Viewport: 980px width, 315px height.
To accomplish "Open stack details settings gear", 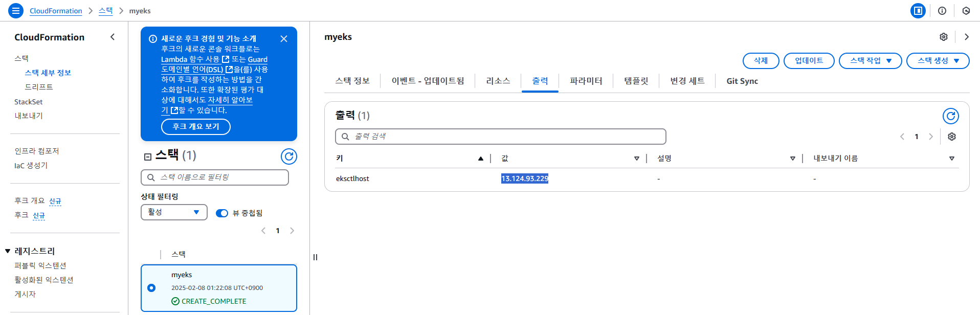I will tap(943, 37).
